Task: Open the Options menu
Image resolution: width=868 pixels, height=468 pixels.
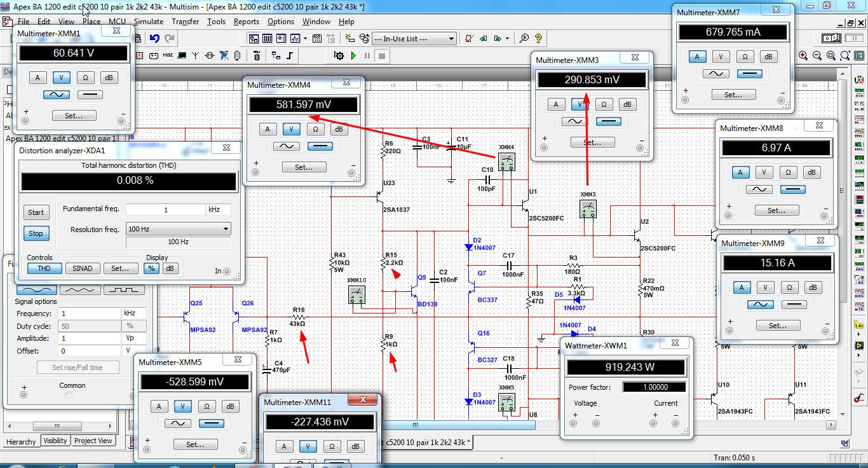Action: tap(280, 21)
